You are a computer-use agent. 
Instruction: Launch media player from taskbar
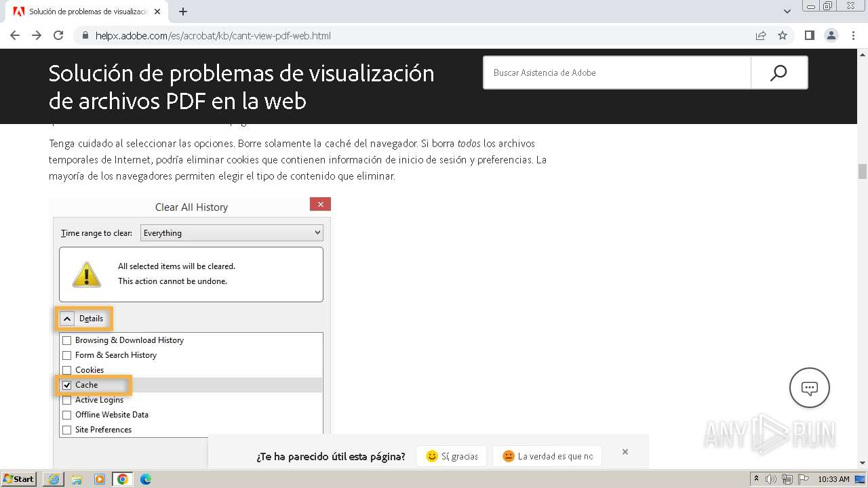100,479
